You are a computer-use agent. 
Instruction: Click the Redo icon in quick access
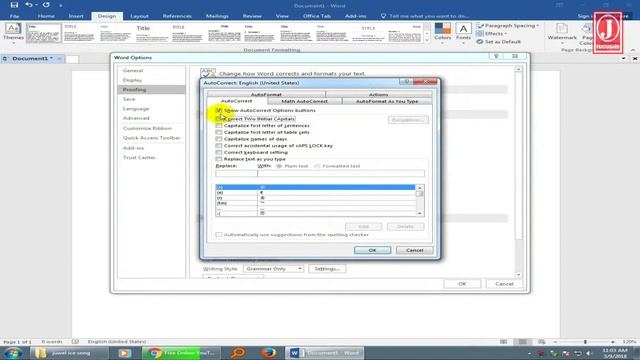tap(46, 5)
